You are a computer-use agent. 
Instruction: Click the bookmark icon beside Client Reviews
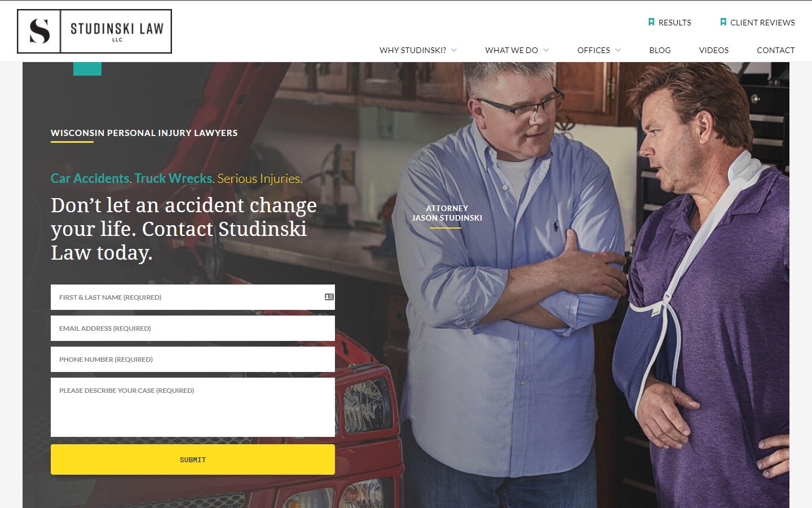[x=723, y=22]
